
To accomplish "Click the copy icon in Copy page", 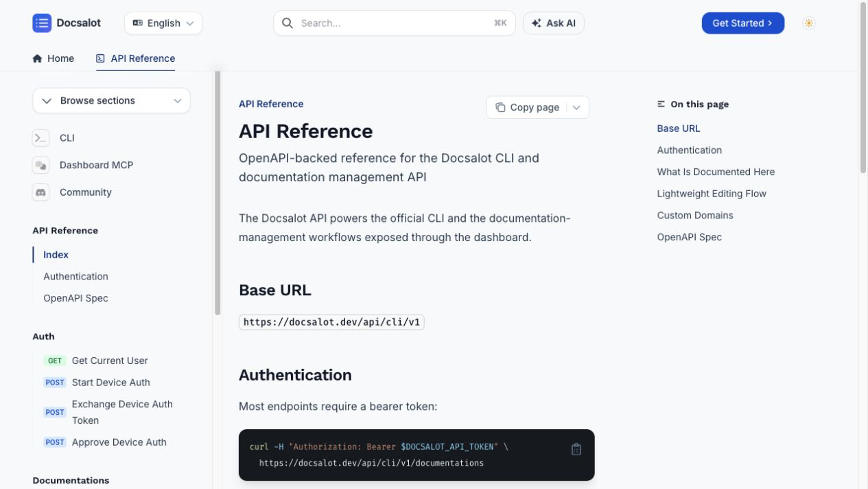I will tap(500, 107).
